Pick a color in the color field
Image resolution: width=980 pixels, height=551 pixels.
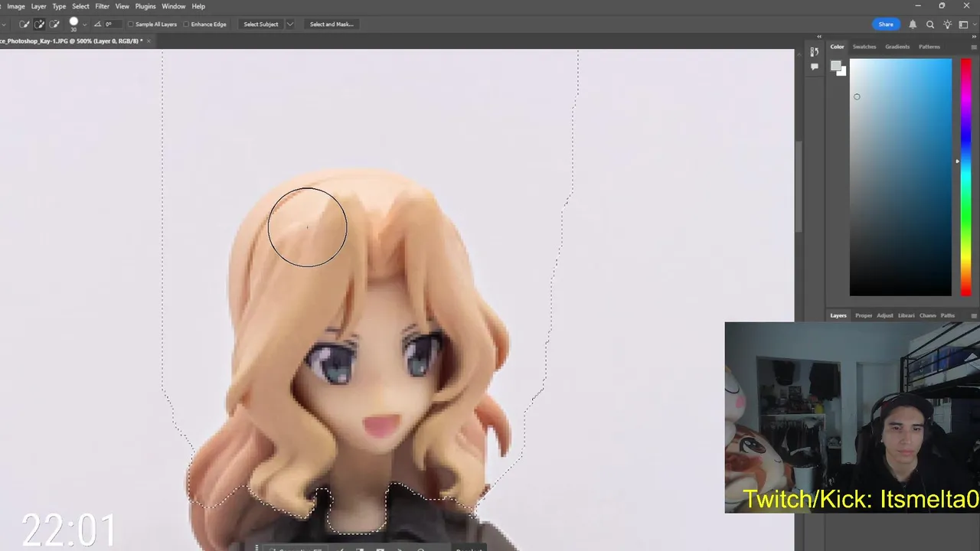tap(900, 177)
